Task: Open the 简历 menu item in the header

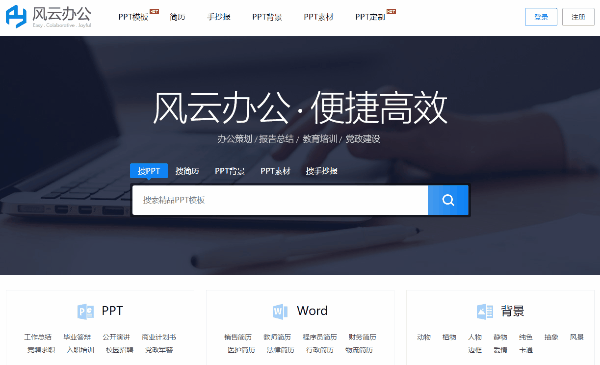Action: [x=177, y=17]
